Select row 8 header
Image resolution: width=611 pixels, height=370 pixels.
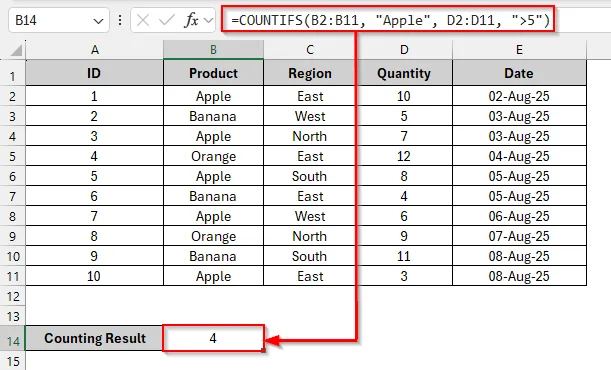[12, 216]
